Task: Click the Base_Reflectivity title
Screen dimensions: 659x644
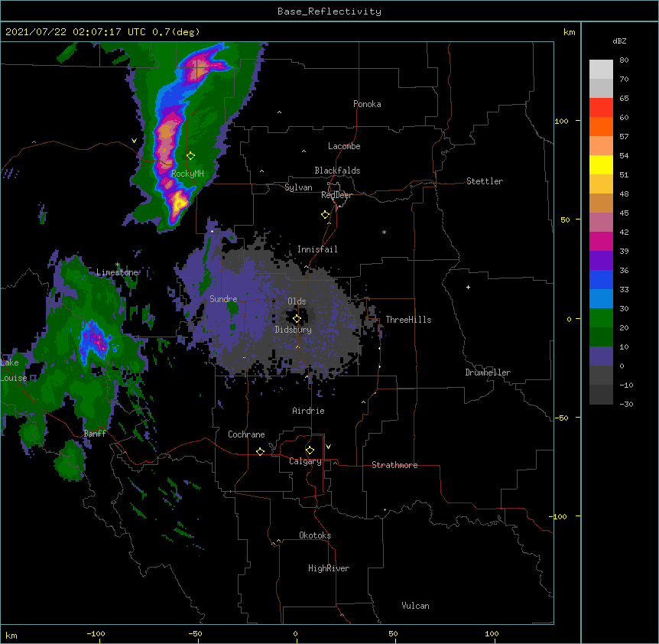Action: [x=329, y=11]
